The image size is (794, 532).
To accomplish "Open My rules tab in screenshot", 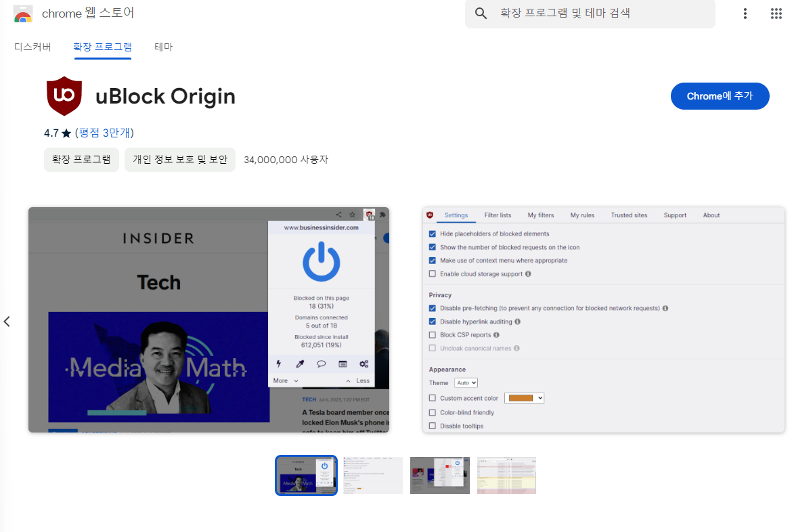I will 582,215.
